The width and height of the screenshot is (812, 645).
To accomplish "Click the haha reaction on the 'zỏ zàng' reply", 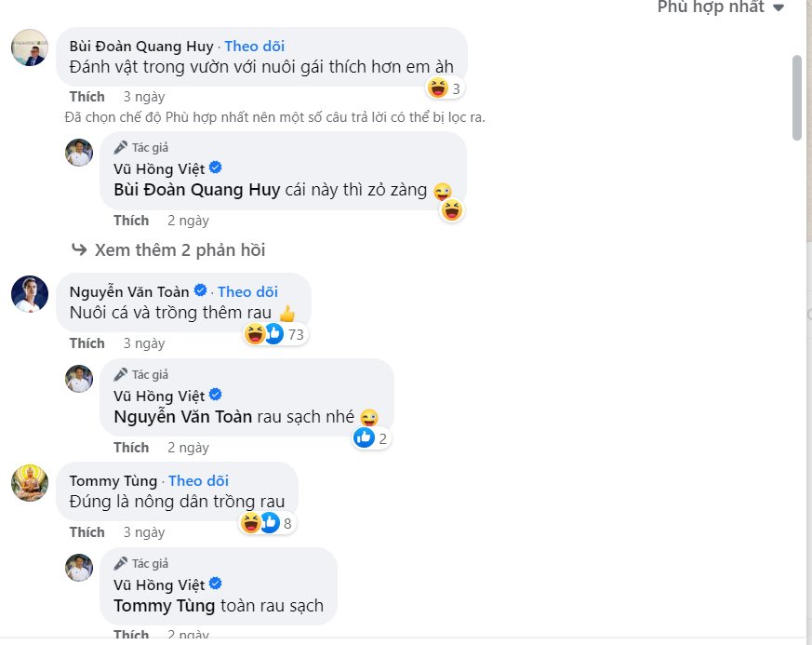I will pos(452,211).
